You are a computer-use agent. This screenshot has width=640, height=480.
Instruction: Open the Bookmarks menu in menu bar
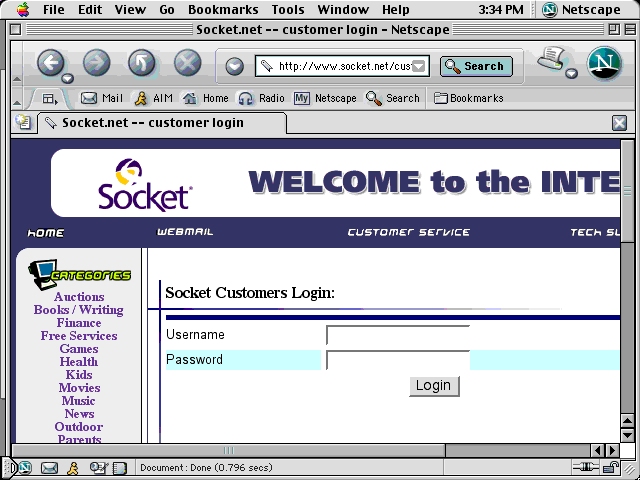(x=223, y=9)
